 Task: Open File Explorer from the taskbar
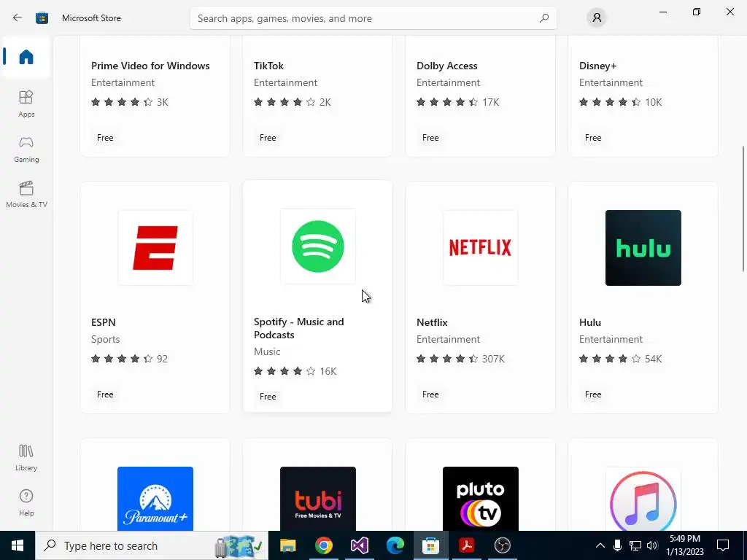click(x=287, y=545)
